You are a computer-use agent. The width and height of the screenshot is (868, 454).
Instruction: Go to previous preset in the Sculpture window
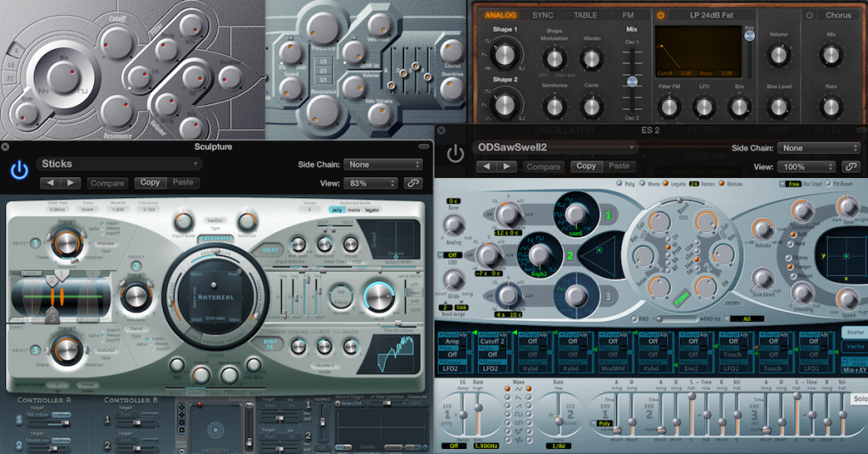(50, 183)
